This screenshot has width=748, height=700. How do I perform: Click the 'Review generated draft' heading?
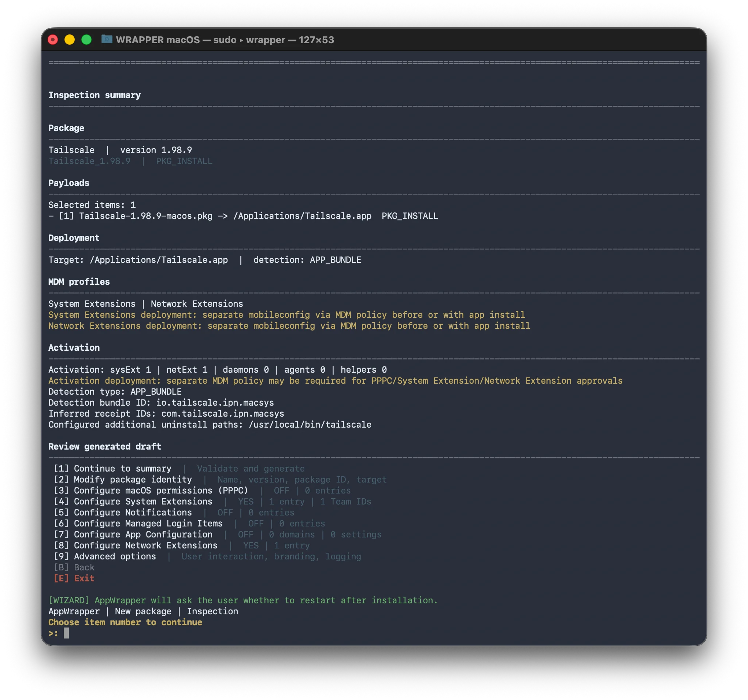[x=105, y=447]
